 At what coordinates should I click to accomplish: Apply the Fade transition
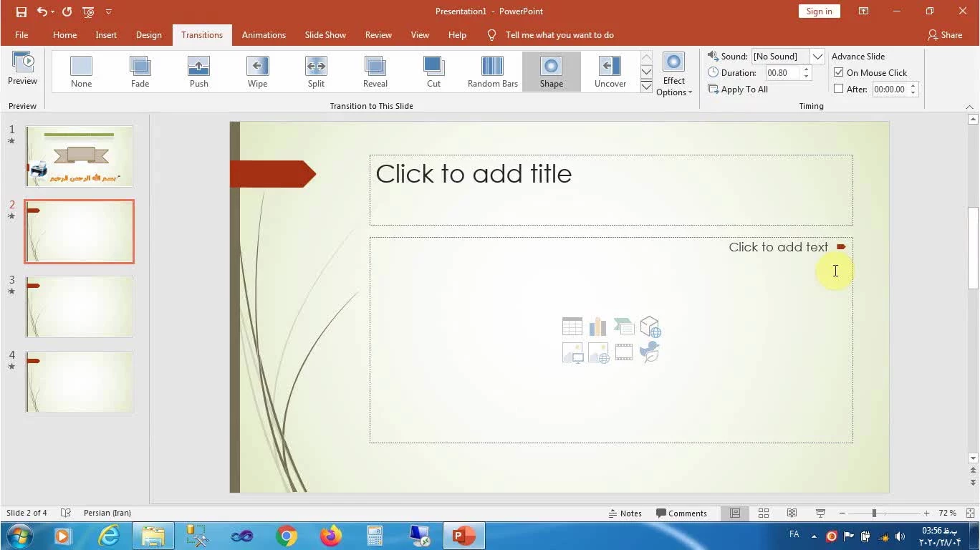click(140, 72)
